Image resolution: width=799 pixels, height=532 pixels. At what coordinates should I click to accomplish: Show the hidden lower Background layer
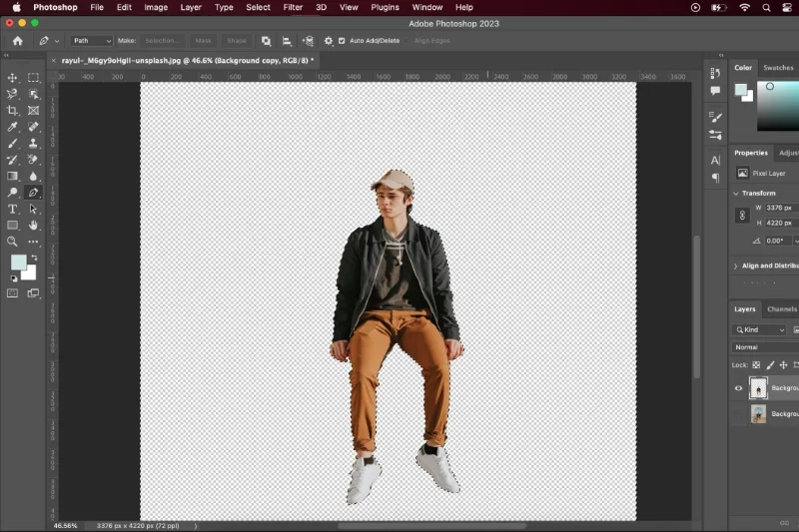coord(738,414)
